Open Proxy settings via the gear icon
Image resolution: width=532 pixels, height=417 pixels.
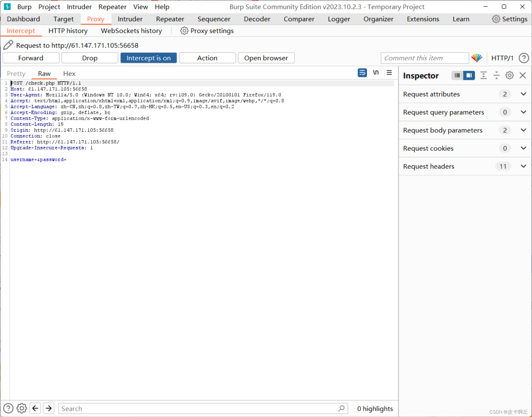184,31
